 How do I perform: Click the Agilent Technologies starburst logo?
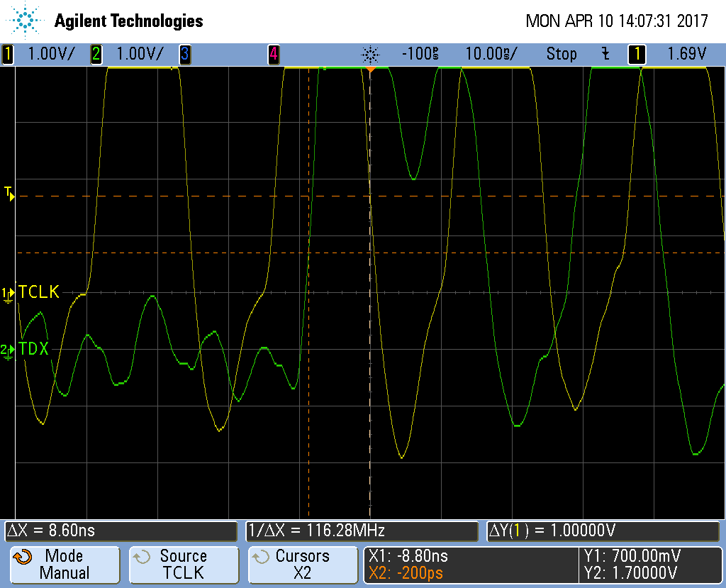click(26, 21)
